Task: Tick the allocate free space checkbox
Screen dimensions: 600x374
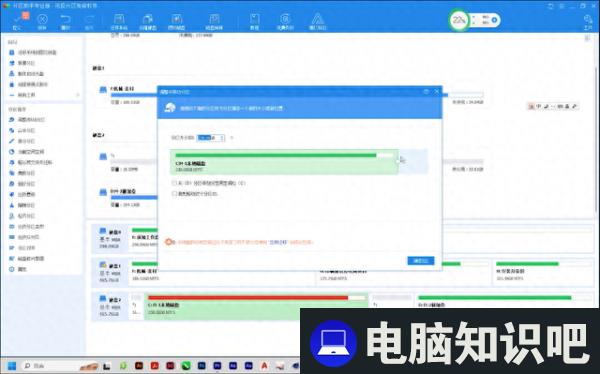Action: 174,183
